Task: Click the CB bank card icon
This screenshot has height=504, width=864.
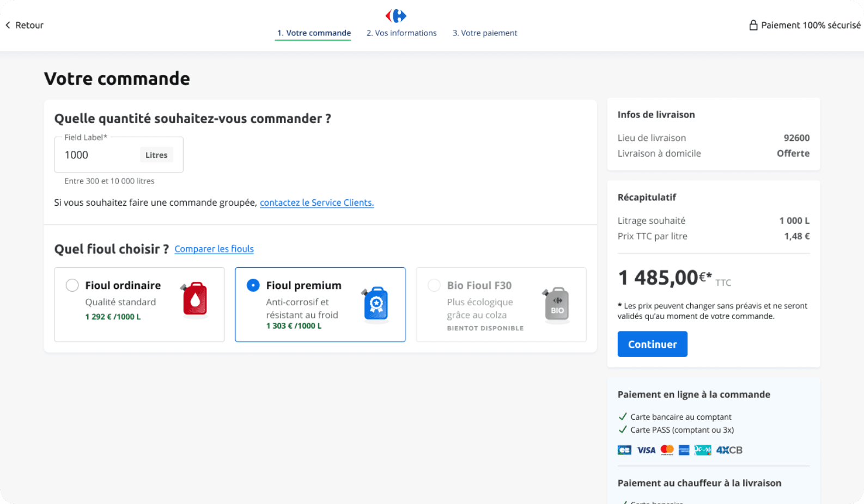Action: click(x=624, y=450)
